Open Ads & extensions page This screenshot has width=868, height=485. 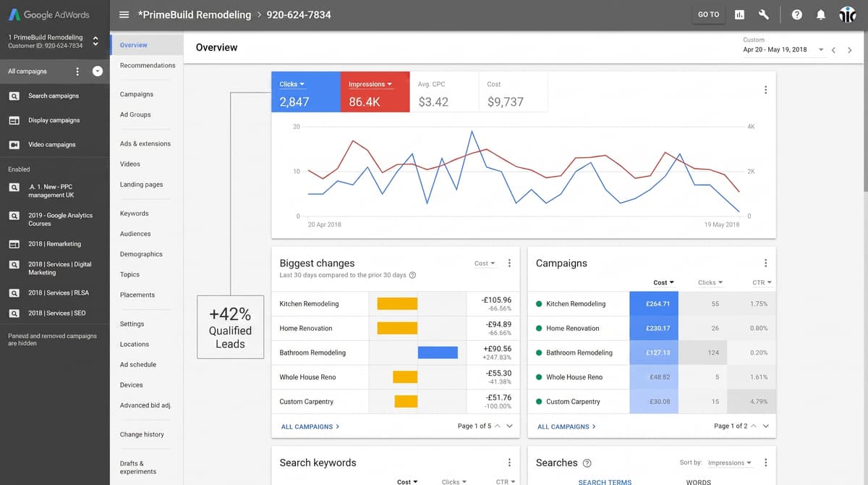[x=145, y=143]
